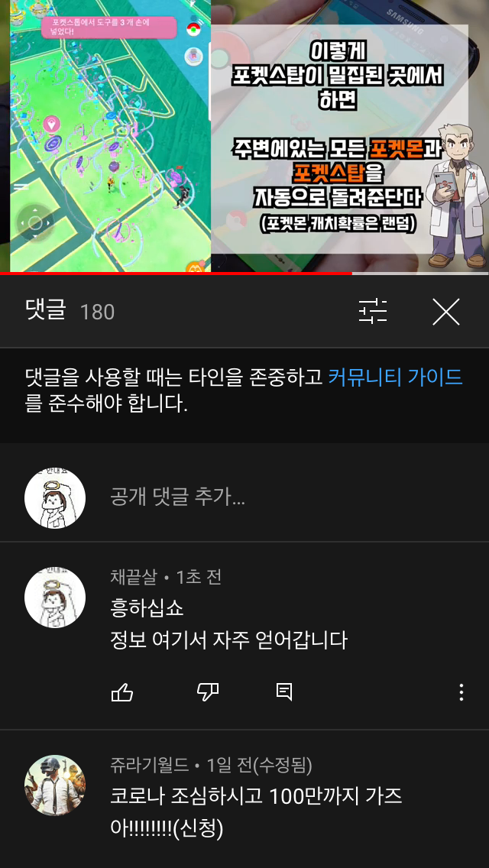Select the username 쥬라기월드
Image resolution: width=489 pixels, height=868 pixels.
point(149,766)
